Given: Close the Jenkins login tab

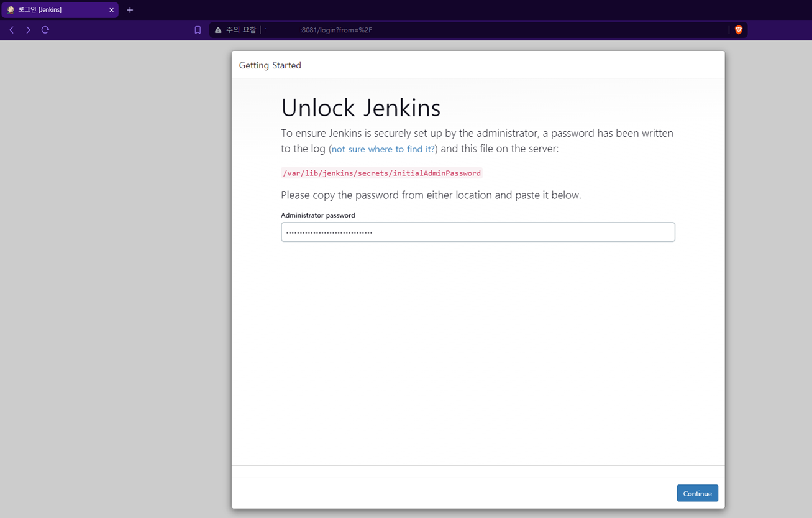Looking at the screenshot, I should pyautogui.click(x=111, y=10).
